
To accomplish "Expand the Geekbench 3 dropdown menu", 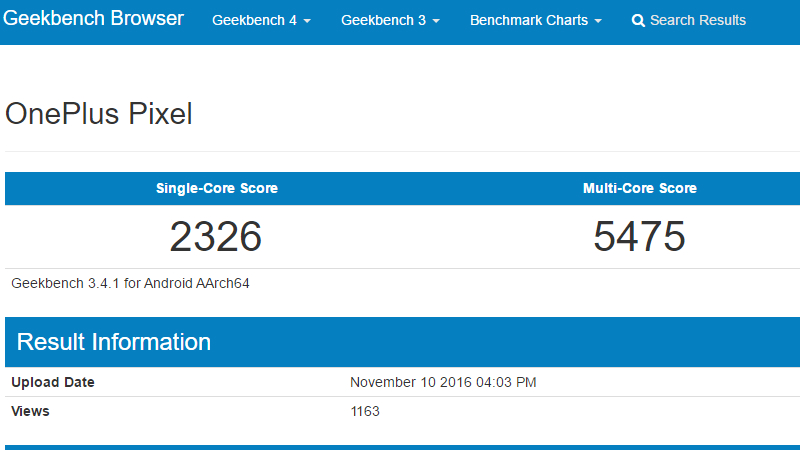I will tap(390, 20).
